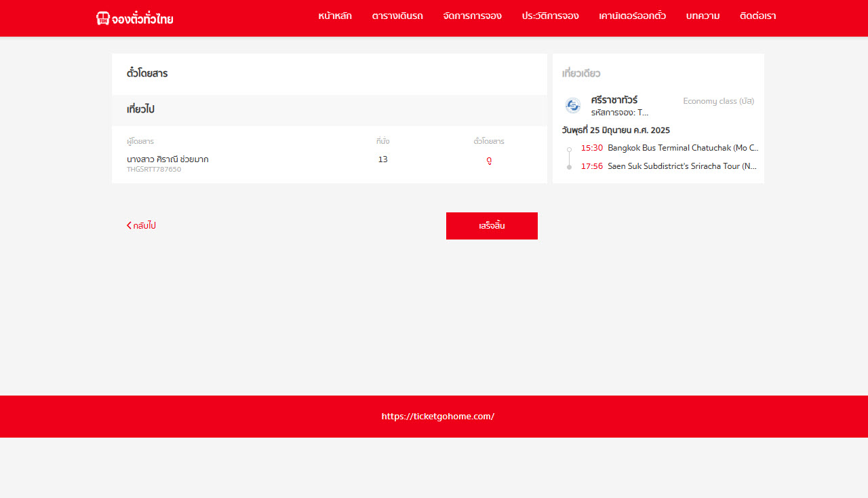
Task: Open จัดการการจอง booking management
Action: (x=472, y=16)
